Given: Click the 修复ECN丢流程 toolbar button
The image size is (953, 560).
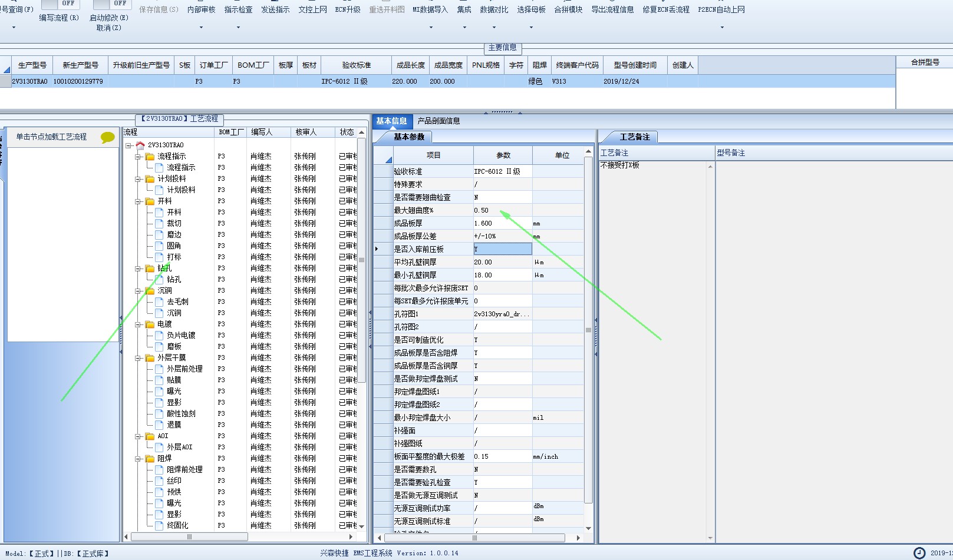Looking at the screenshot, I should [x=666, y=9].
